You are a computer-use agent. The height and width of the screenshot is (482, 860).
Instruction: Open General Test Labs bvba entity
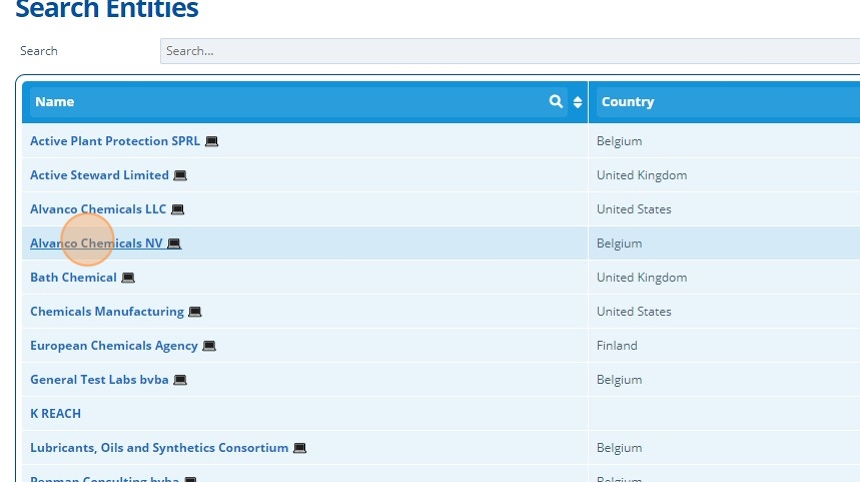point(99,379)
